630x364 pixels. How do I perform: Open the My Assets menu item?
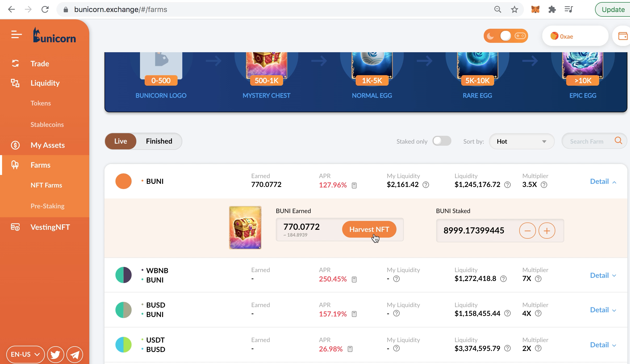pyautogui.click(x=48, y=145)
